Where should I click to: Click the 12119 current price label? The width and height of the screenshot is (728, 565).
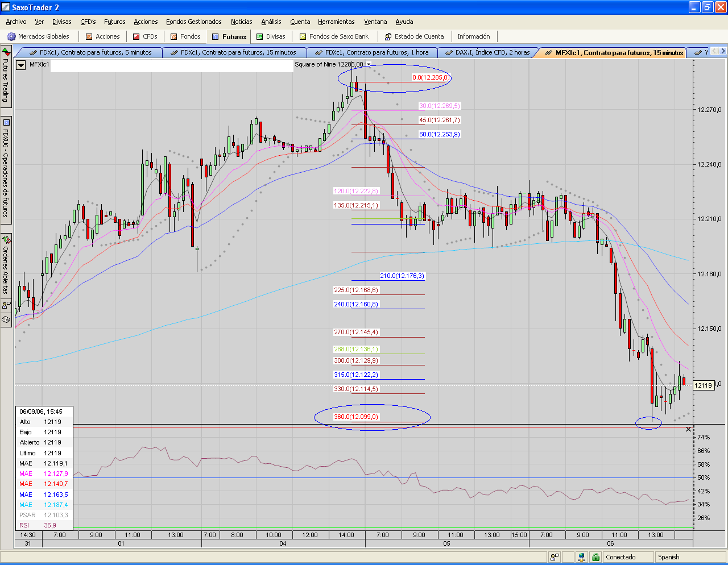pyautogui.click(x=704, y=385)
